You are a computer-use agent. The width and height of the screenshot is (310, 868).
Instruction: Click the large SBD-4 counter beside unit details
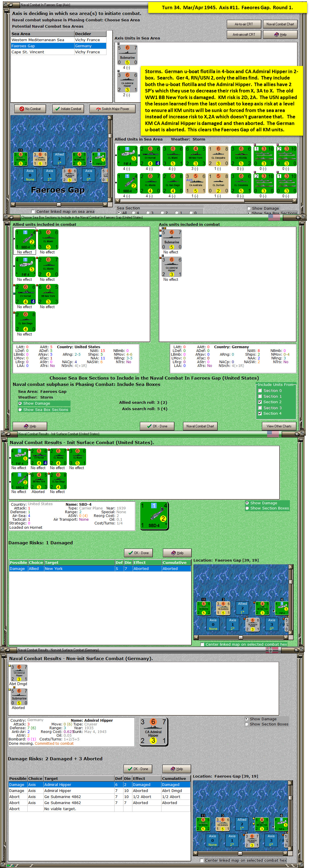pyautogui.click(x=154, y=515)
